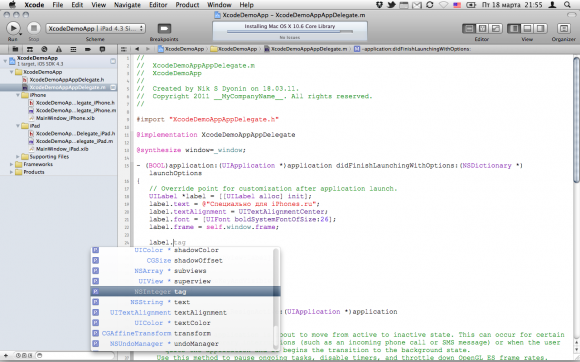Open the US flag input source menu

(457, 5)
